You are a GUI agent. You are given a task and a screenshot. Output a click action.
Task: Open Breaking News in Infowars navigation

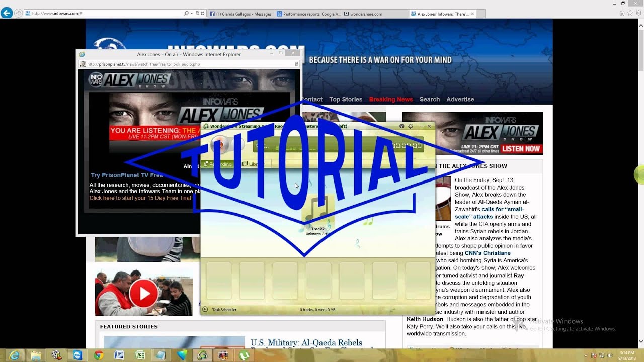(391, 99)
